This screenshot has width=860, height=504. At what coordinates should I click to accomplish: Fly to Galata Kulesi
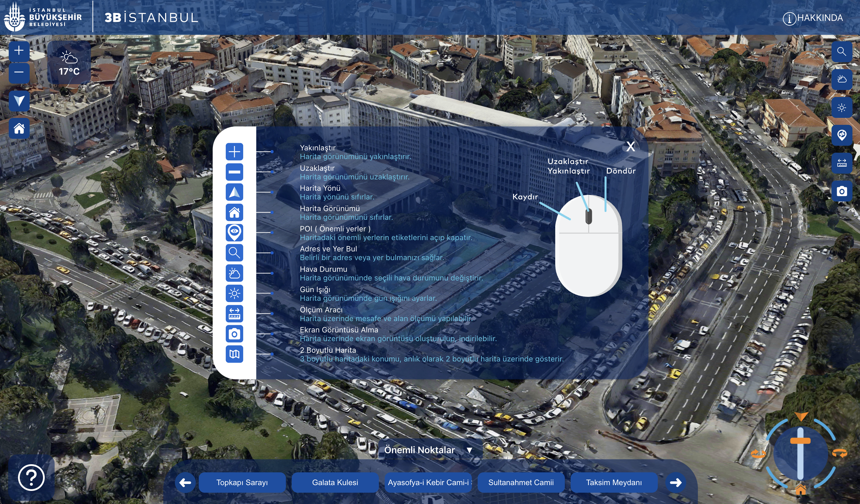[335, 483]
